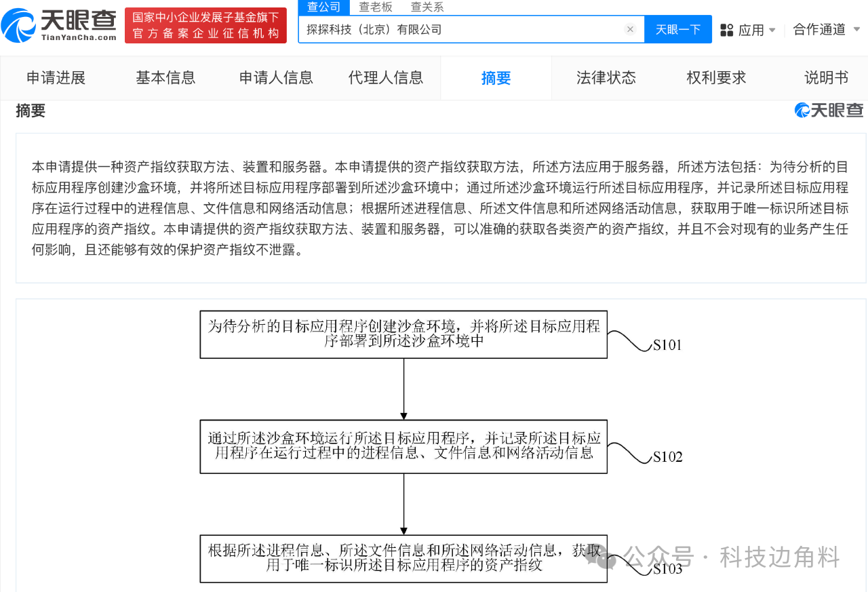Switch to the 查公司 search tab

pyautogui.click(x=323, y=7)
